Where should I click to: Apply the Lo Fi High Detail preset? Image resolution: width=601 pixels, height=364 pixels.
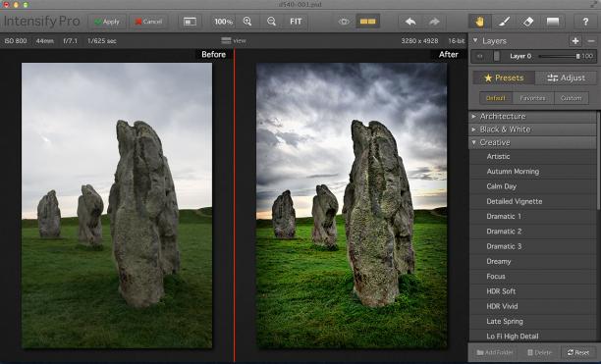[533, 336]
